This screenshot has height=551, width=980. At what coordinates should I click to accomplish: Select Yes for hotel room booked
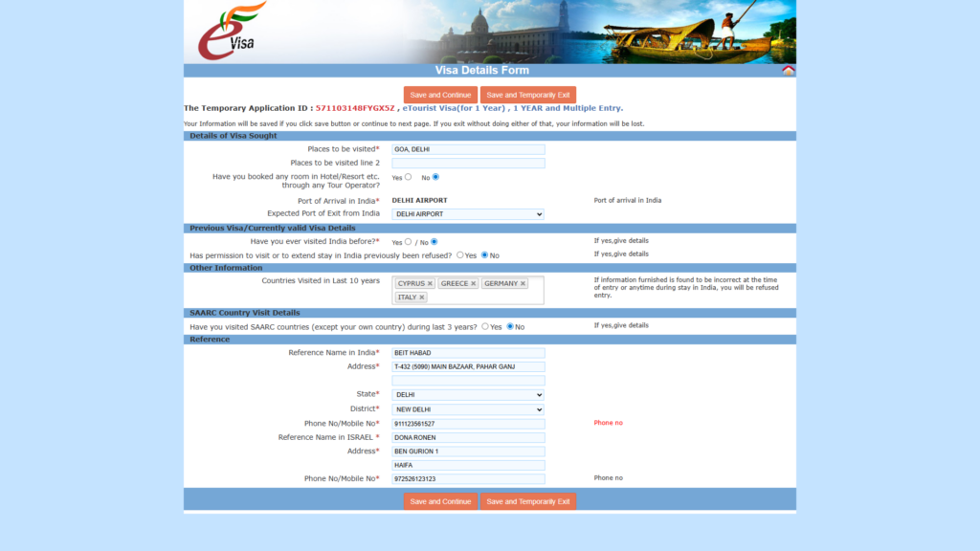[408, 177]
